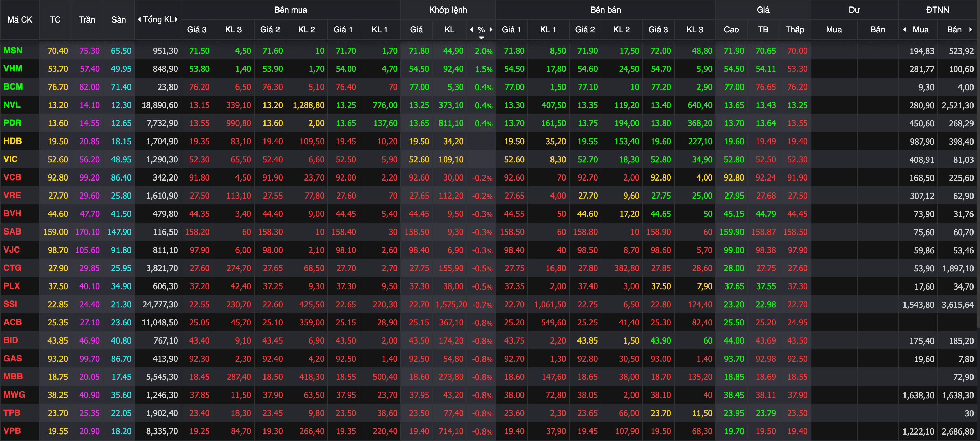Image resolution: width=980 pixels, height=441 pixels.
Task: Click the Bên bán group header
Action: (605, 10)
